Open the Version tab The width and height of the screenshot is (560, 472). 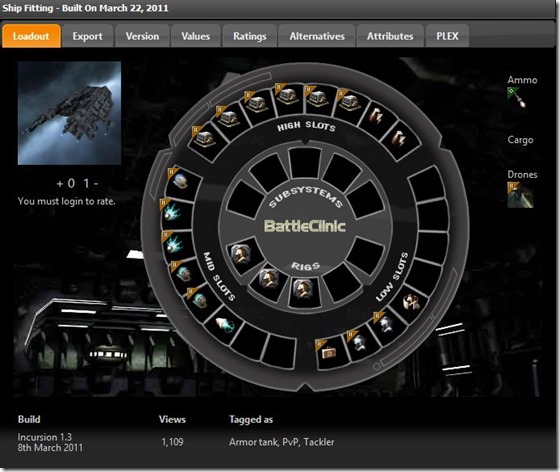142,36
